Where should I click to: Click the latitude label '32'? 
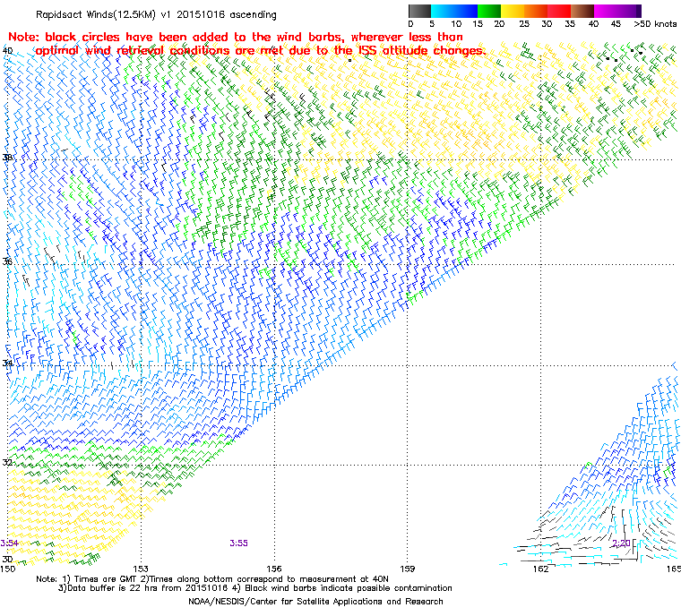tap(8, 462)
